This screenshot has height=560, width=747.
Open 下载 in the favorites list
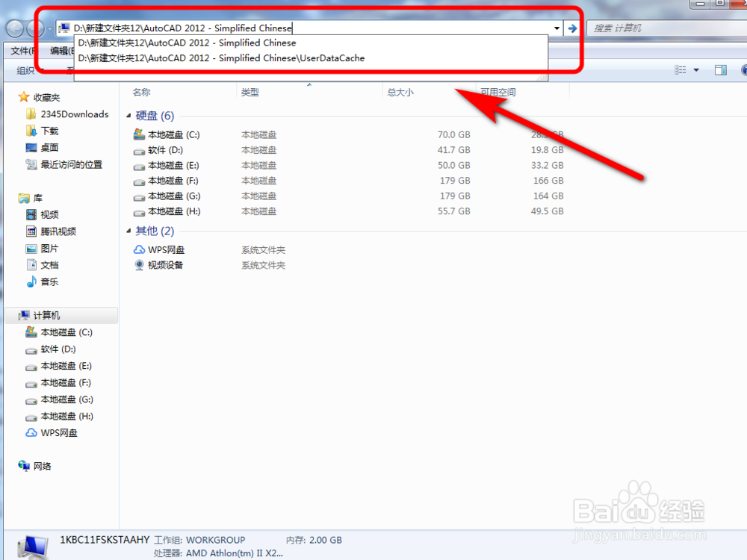(x=49, y=131)
